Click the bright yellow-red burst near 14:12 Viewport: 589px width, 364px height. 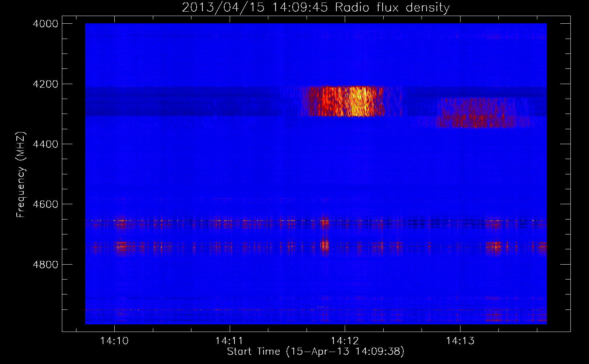[x=342, y=101]
